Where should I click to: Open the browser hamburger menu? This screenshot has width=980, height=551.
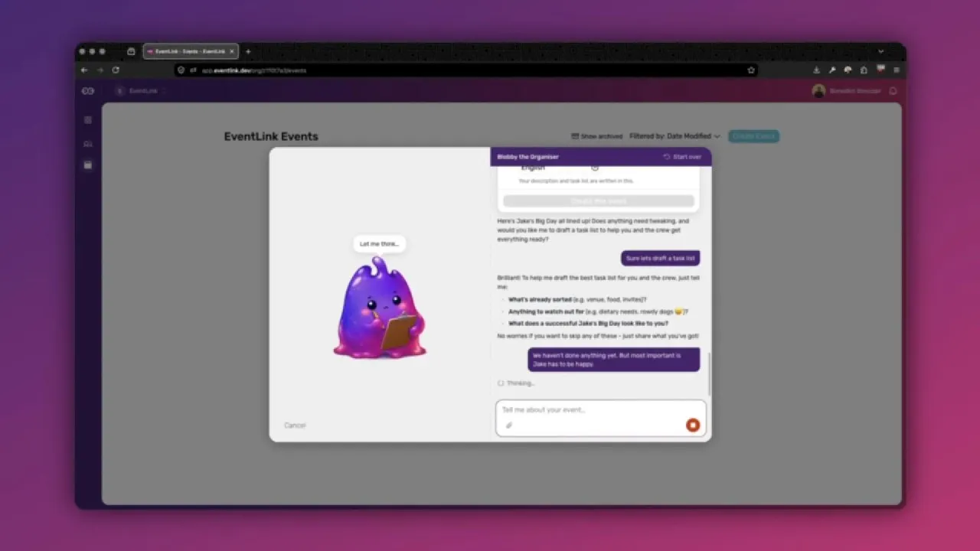[x=896, y=70]
